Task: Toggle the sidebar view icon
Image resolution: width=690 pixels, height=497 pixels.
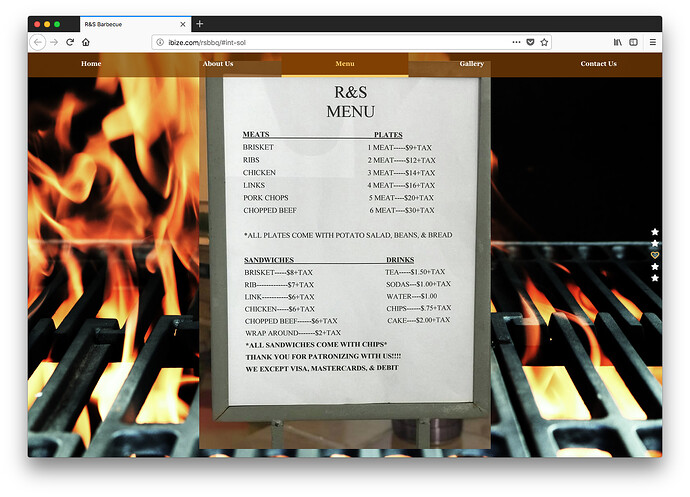Action: pyautogui.click(x=633, y=42)
